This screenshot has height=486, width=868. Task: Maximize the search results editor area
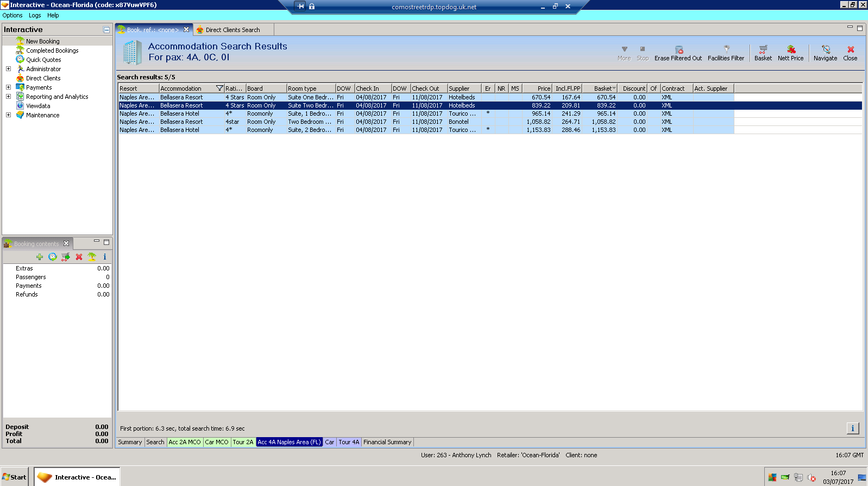coord(860,28)
